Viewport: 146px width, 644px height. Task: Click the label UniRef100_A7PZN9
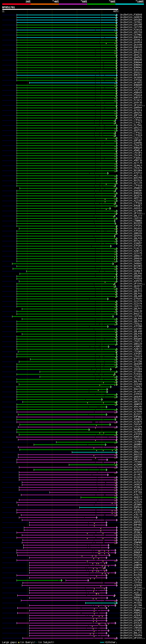coord(131,326)
